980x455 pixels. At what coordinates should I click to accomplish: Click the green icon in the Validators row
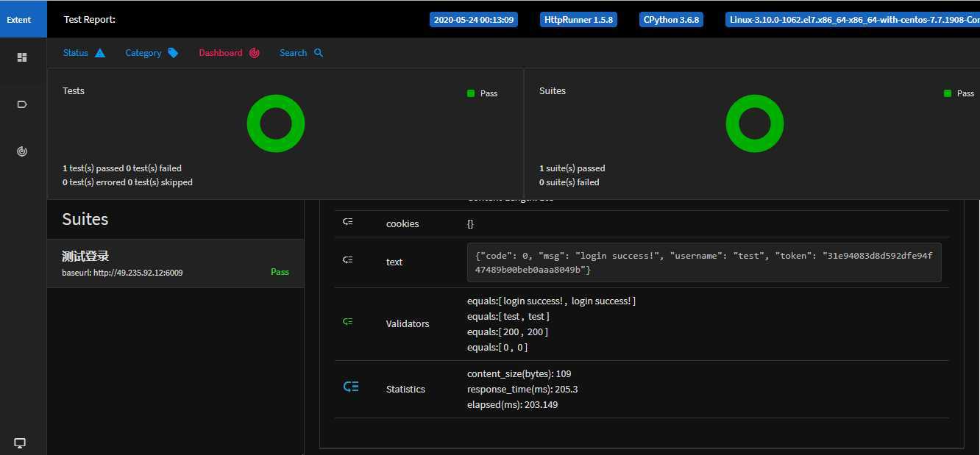(348, 321)
